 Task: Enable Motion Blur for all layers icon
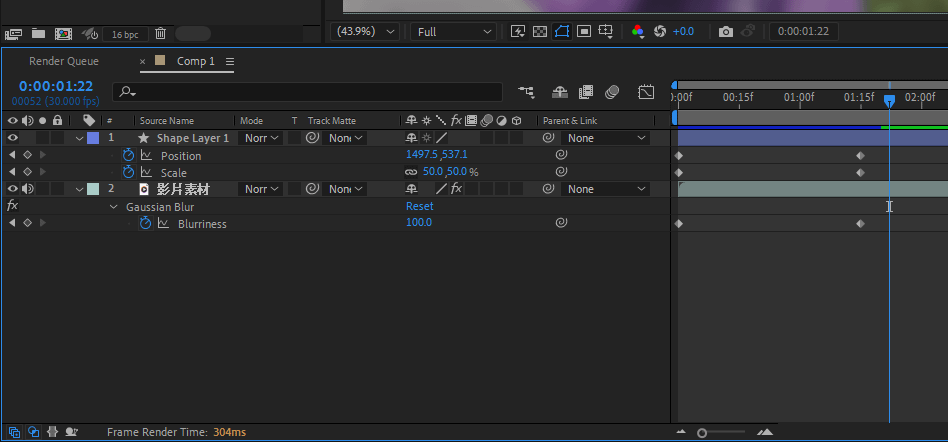pyautogui.click(x=612, y=92)
